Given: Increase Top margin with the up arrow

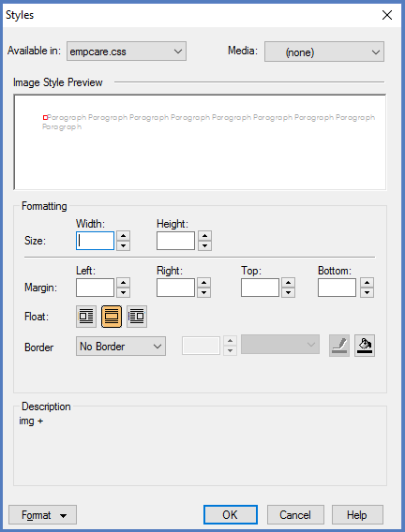Looking at the screenshot, I should (288, 283).
